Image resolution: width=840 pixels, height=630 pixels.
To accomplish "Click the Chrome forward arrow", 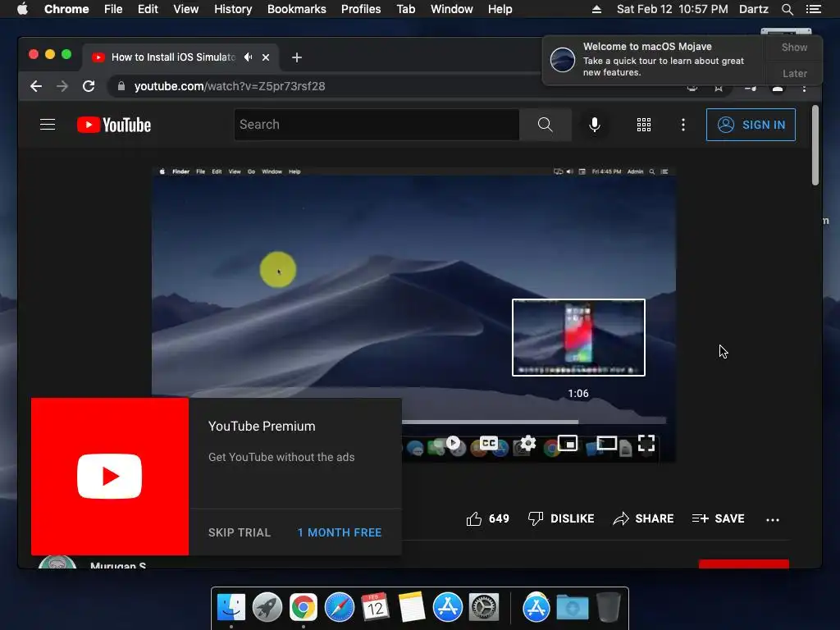I will [x=62, y=86].
